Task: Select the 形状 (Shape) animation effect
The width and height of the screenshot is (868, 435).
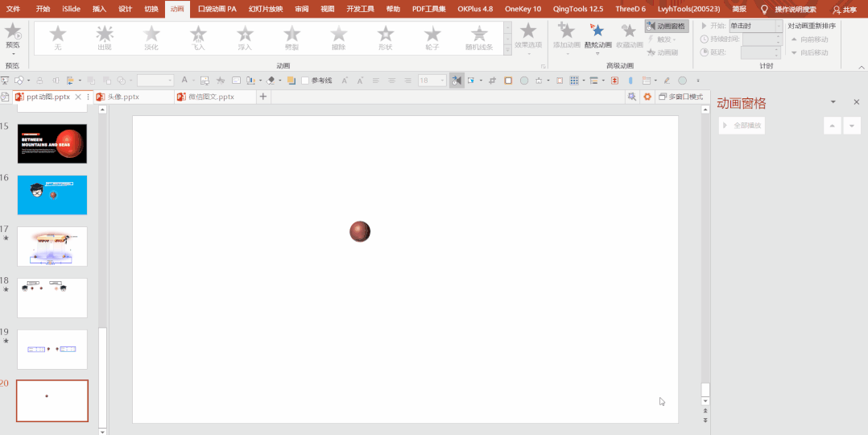Action: [386, 38]
